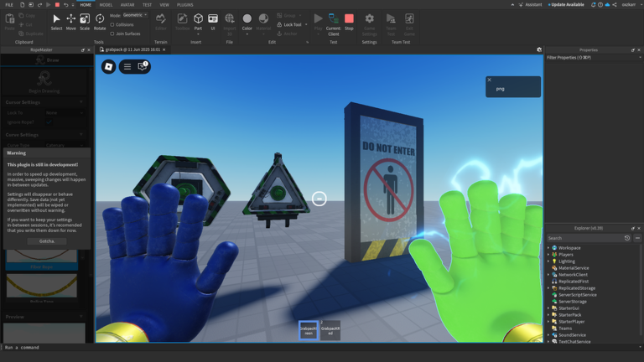Select the grabpack document tab
This screenshot has width=644, height=362.
point(132,49)
